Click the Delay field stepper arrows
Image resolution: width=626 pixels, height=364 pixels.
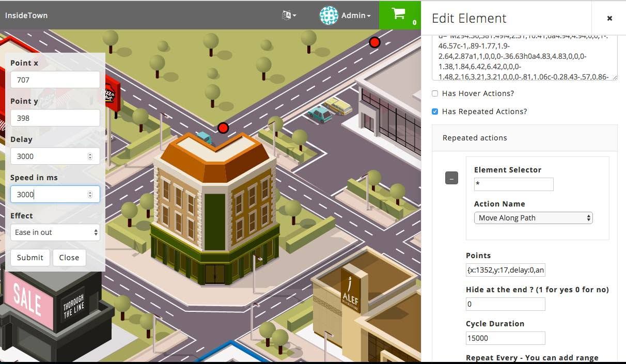tap(90, 156)
